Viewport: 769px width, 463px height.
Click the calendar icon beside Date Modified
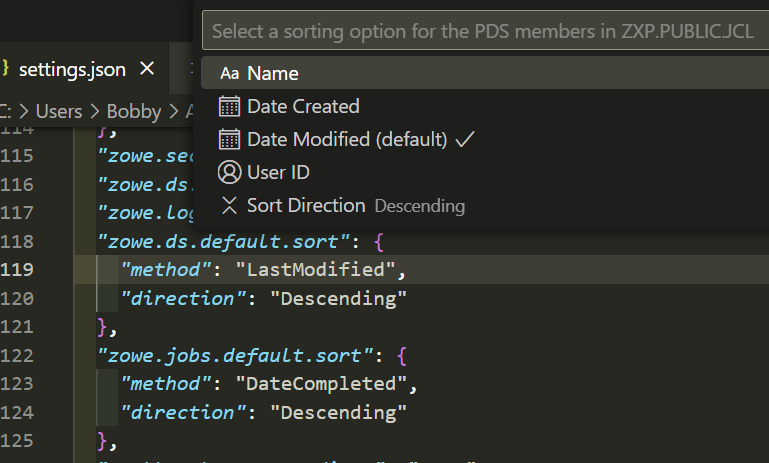229,139
